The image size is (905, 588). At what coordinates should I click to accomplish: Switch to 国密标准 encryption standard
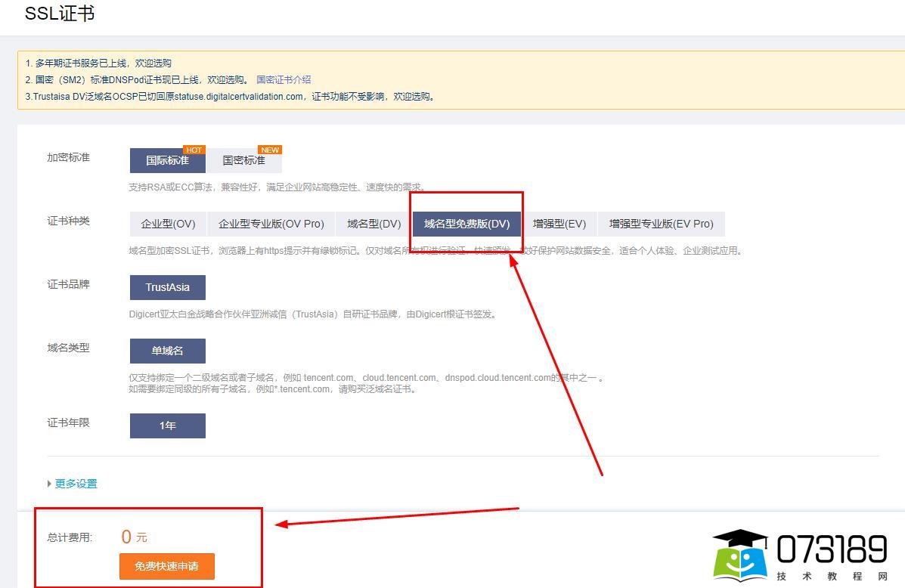pos(243,160)
